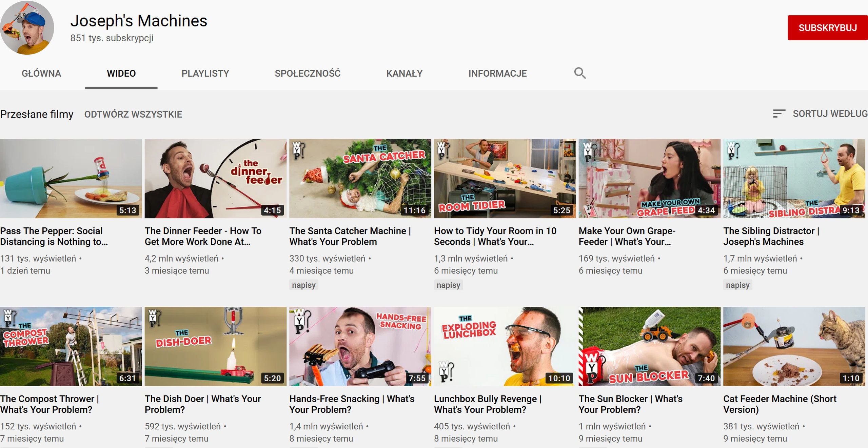Switch to the GŁÓWNA tab
The width and height of the screenshot is (868, 448).
[x=41, y=74]
